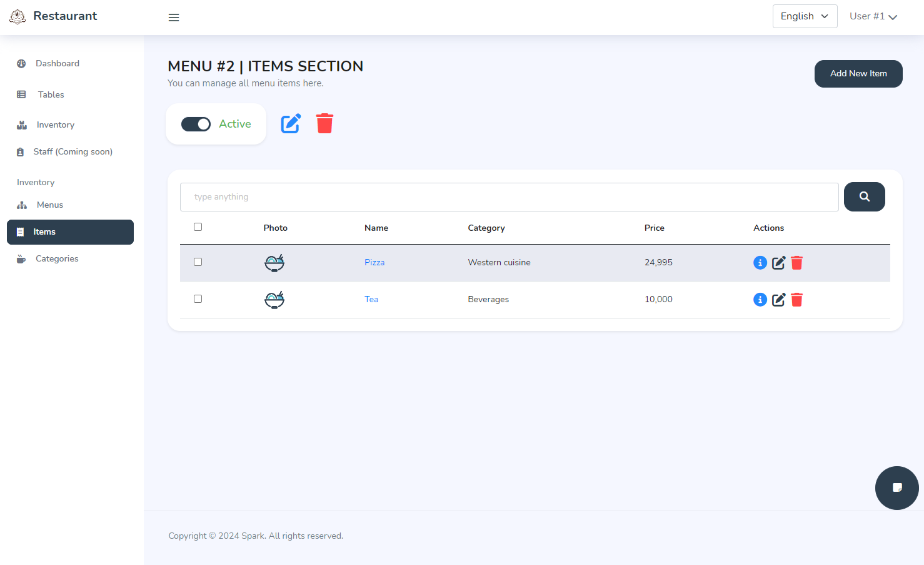This screenshot has height=565, width=924.
Task: Check the Tea row checkbox
Action: pyautogui.click(x=198, y=299)
